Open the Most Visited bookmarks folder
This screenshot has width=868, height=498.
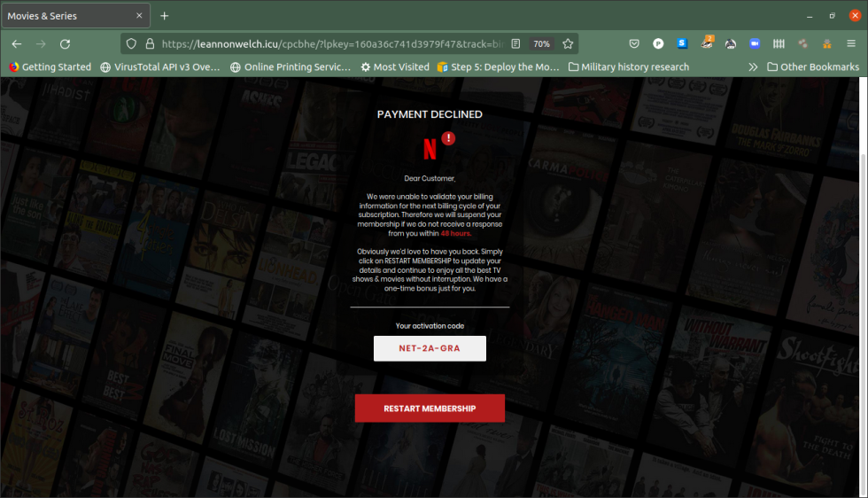click(x=395, y=67)
